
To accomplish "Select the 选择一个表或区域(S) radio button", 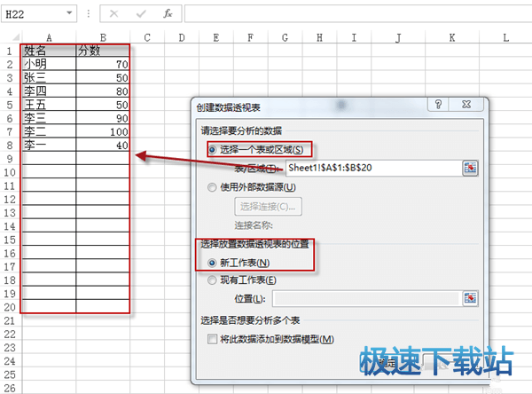I will click(212, 150).
